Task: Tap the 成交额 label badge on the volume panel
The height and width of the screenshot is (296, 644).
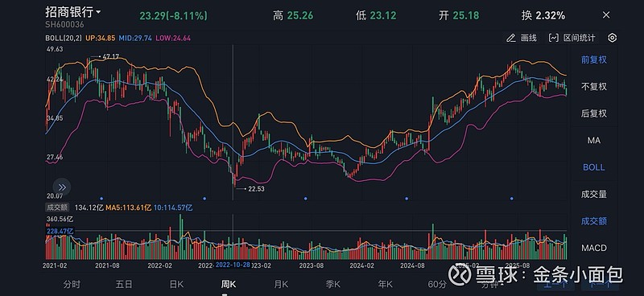Action: click(x=57, y=208)
